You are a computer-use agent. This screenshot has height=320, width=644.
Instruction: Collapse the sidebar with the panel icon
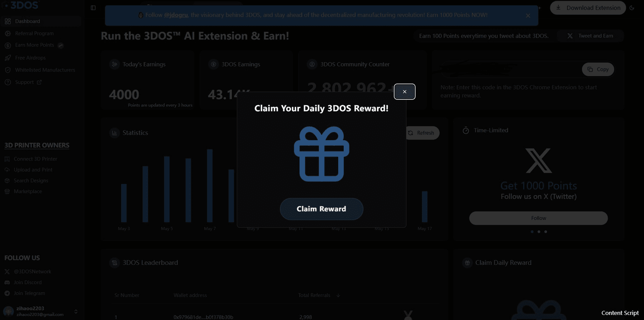(93, 8)
